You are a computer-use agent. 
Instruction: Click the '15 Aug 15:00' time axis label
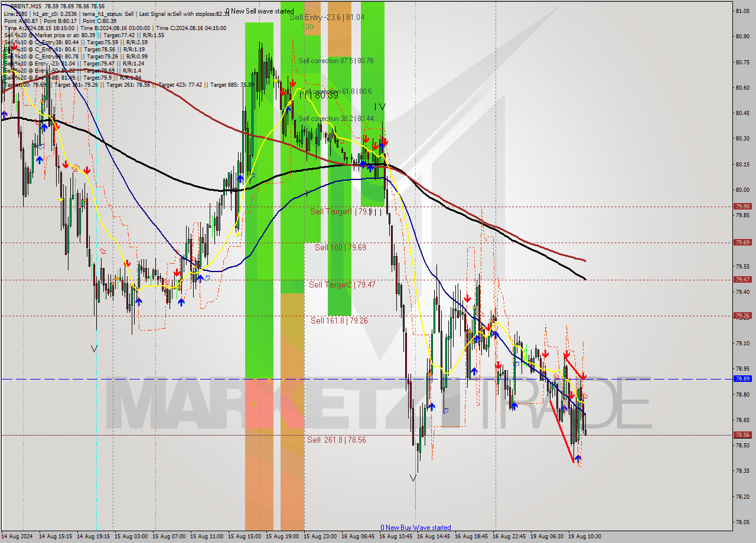[x=245, y=537]
